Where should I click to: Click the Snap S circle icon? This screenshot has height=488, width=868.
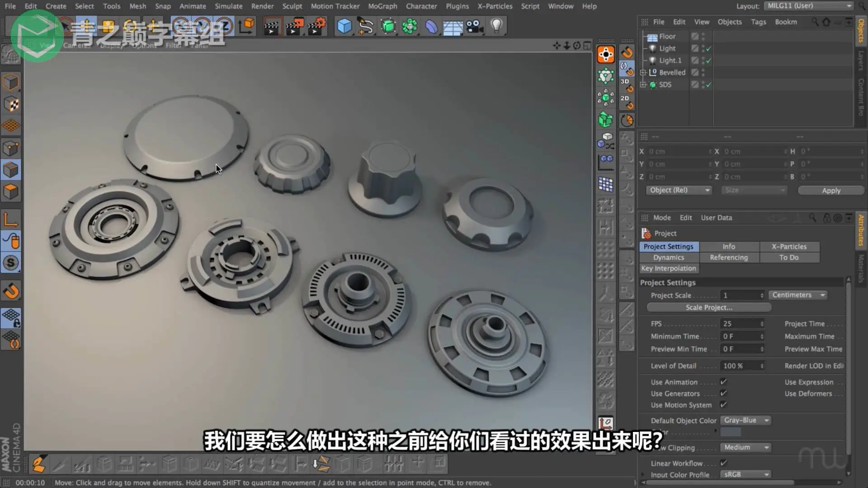[x=11, y=263]
